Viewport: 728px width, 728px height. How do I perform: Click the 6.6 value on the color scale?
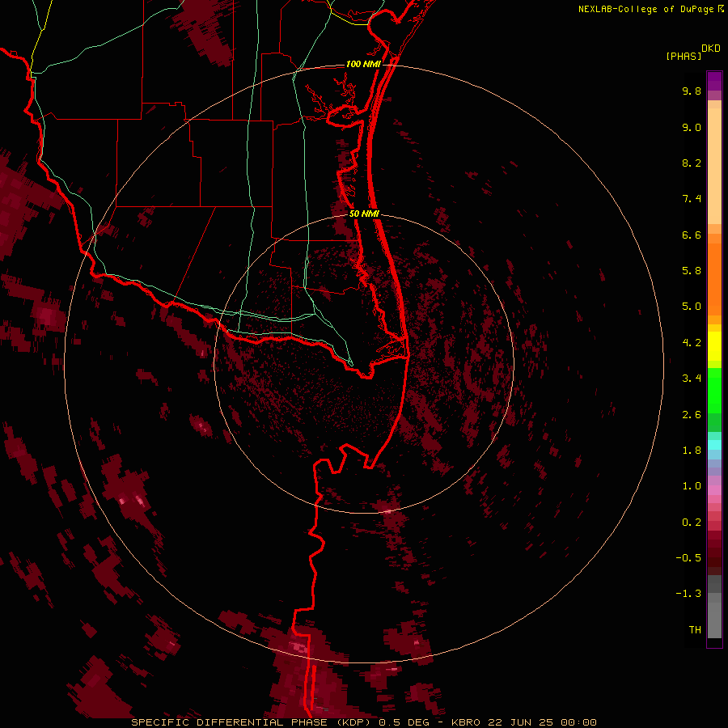[x=692, y=235]
